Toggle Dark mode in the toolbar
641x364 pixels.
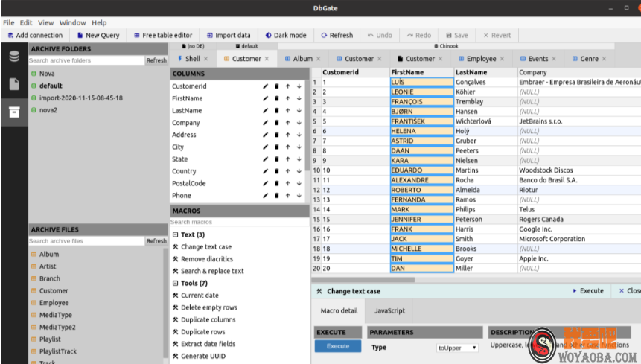coord(285,35)
